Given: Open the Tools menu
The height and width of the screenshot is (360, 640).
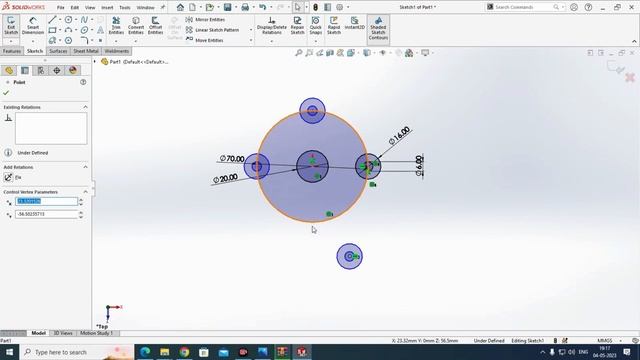Looking at the screenshot, I should coord(124,7).
